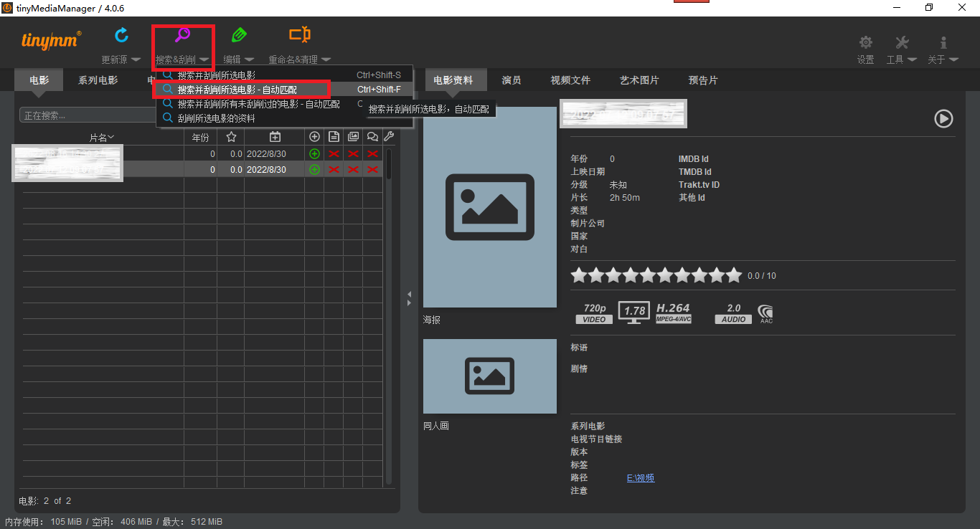Click the 2h 50m runtime value
Screen dimensions: 980x529
coord(625,198)
